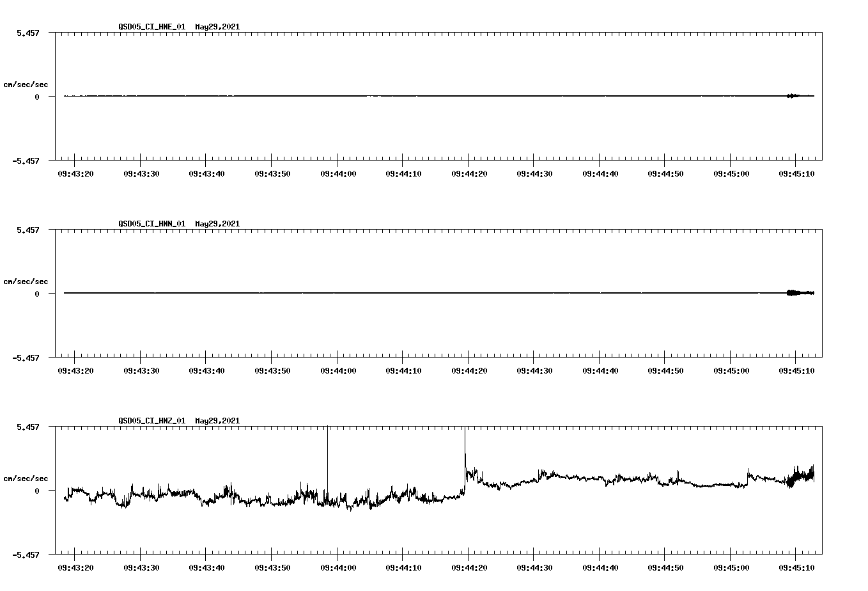Click the 09:44:00 time label under HNZ plot
The width and height of the screenshot is (868, 591).
tap(337, 567)
